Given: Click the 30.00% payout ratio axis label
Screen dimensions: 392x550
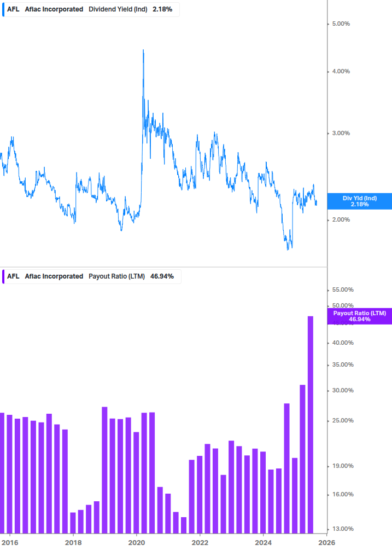Looking at the screenshot, I should tap(343, 390).
